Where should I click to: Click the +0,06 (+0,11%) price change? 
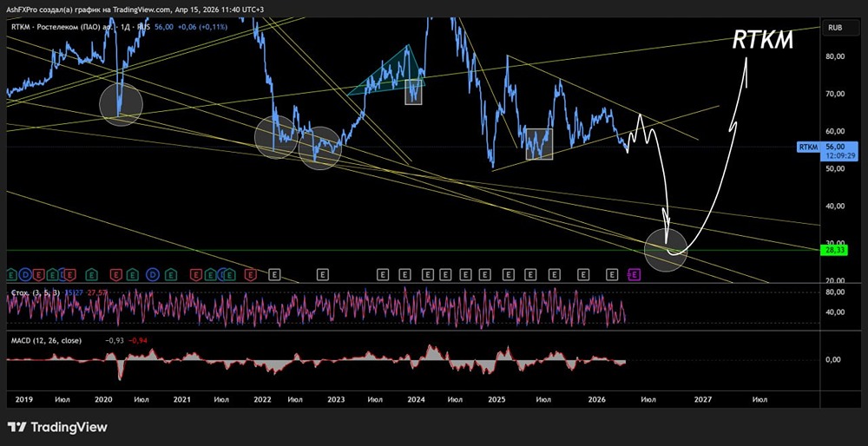pyautogui.click(x=202, y=26)
